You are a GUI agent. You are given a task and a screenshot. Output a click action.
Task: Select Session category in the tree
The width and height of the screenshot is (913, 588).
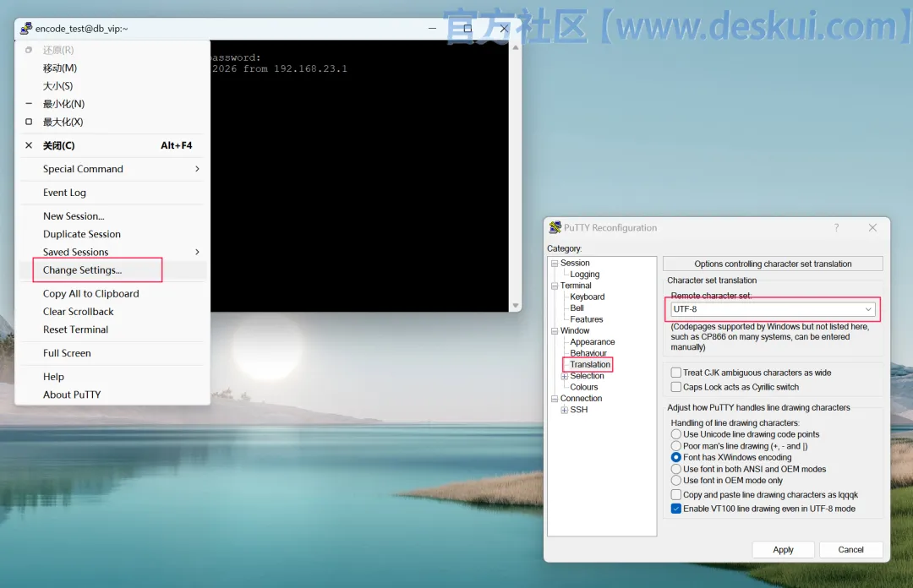coord(575,263)
